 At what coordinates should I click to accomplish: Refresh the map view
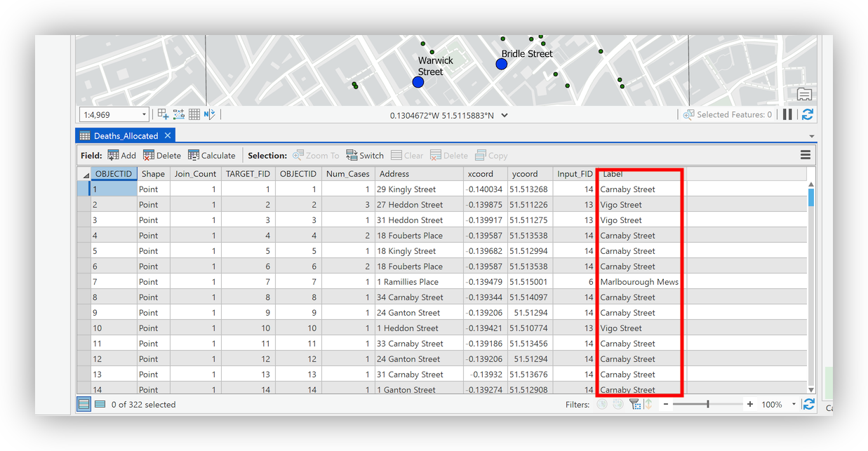(x=808, y=114)
